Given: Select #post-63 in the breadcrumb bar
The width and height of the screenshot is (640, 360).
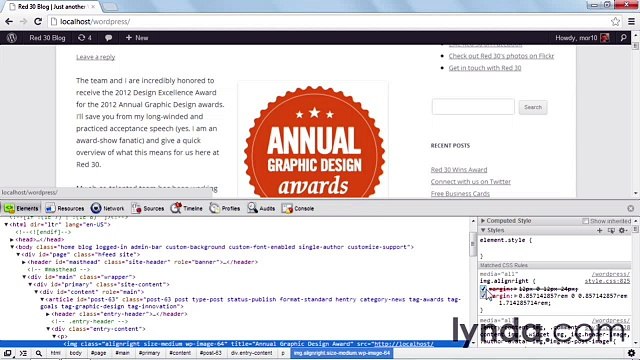Looking at the screenshot, I should (x=211, y=353).
